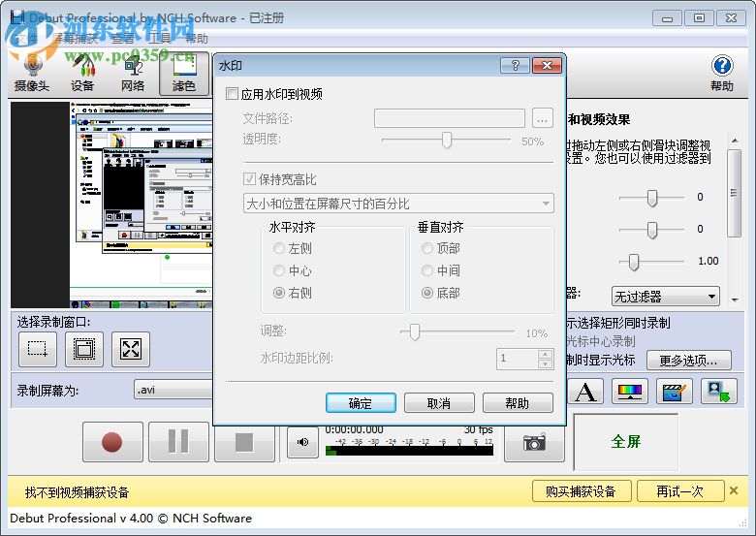The height and width of the screenshot is (536, 756).
Task: Open the color effects icon
Action: (x=630, y=391)
